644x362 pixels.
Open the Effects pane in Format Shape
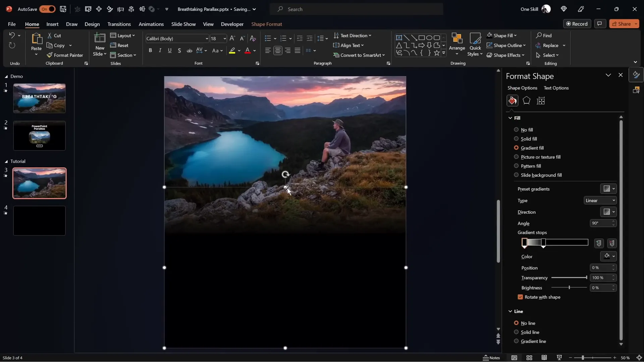[526, 101]
